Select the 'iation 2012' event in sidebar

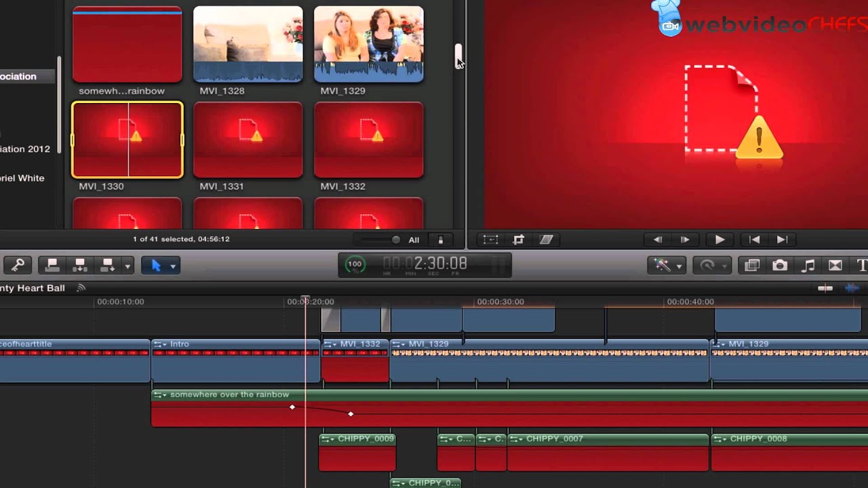point(25,149)
